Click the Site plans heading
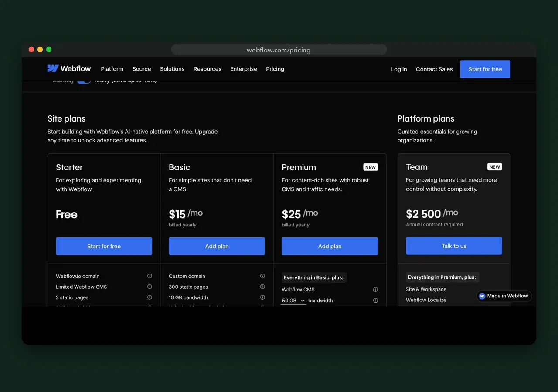Image resolution: width=558 pixels, height=392 pixels. coord(66,118)
